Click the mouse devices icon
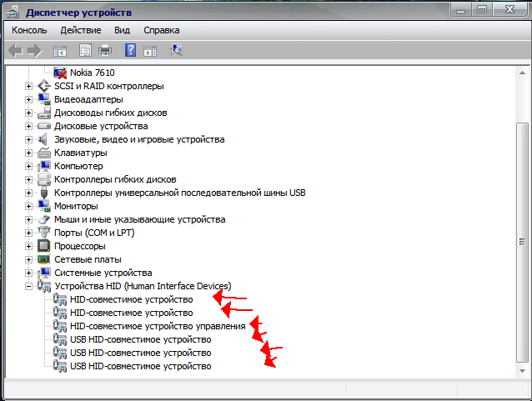The width and height of the screenshot is (532, 401). tap(44, 219)
